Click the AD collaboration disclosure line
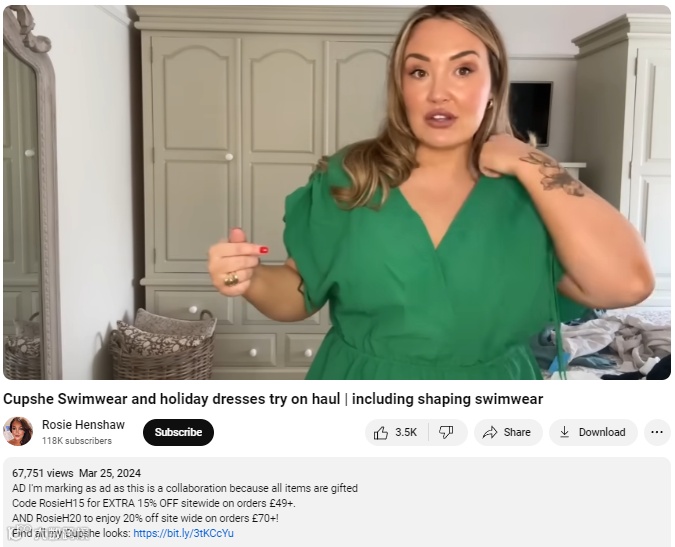The height and width of the screenshot is (547, 675). point(185,488)
